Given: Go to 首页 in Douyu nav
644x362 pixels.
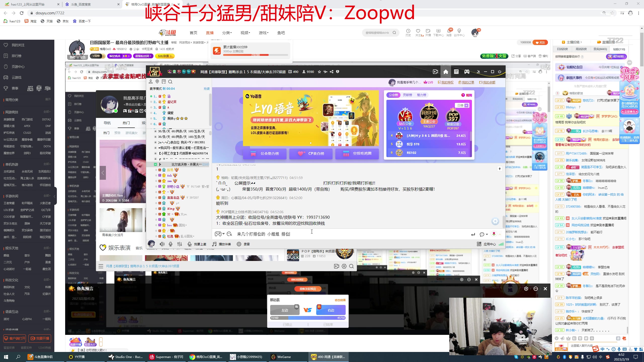Looking at the screenshot, I should (x=193, y=33).
